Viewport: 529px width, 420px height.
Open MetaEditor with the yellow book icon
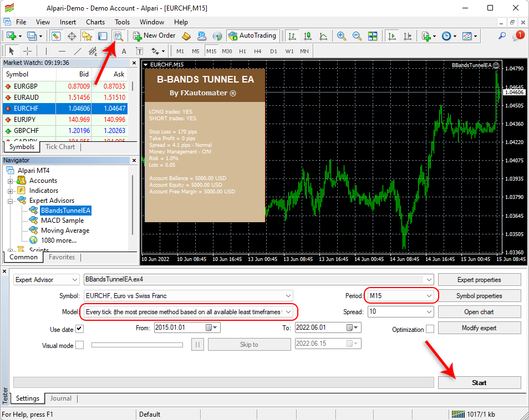click(186, 35)
